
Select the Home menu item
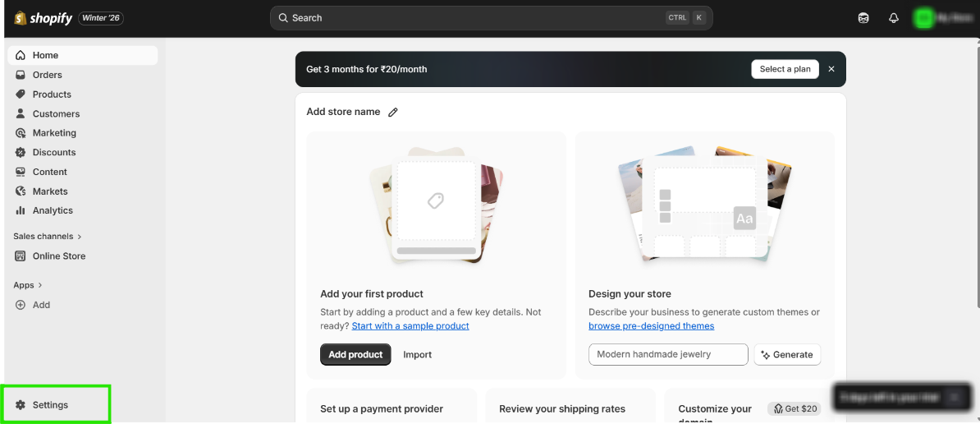(45, 55)
